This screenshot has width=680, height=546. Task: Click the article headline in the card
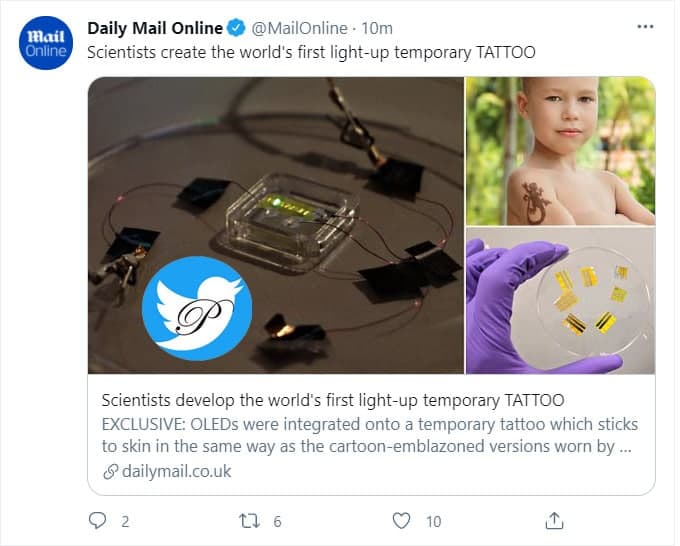tap(333, 401)
